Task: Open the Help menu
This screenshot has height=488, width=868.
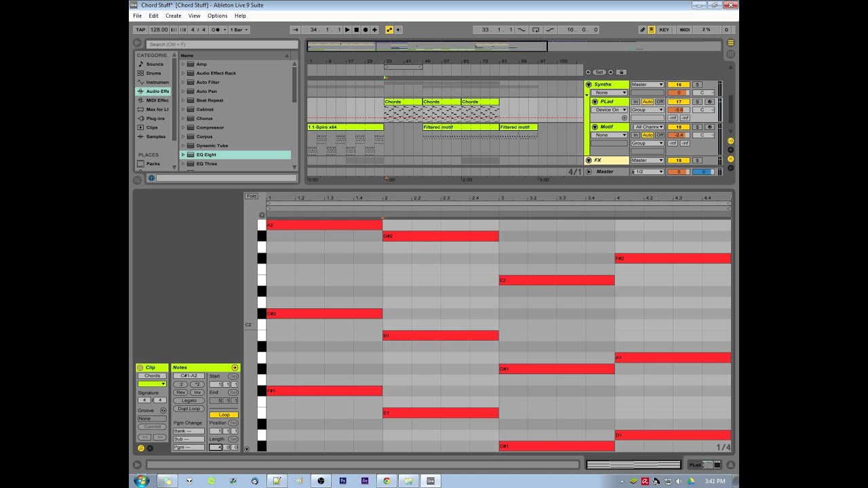Action: 240,16
